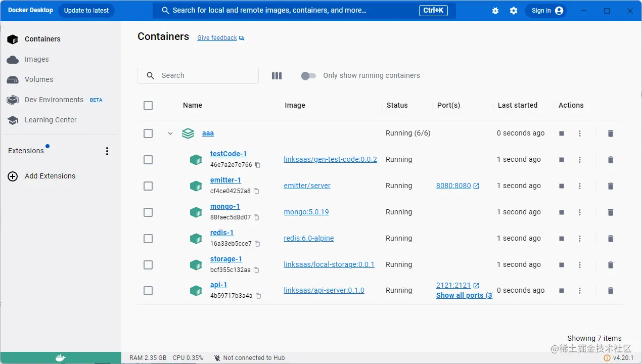642x364 pixels.
Task: Open Dev Environments in sidebar
Action: [x=61, y=100]
